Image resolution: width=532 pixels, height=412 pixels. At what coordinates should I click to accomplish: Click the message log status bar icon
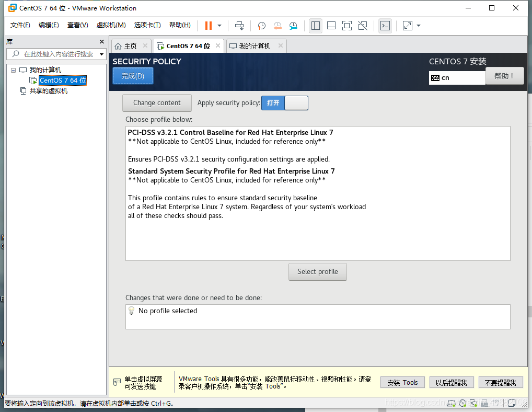(512, 403)
